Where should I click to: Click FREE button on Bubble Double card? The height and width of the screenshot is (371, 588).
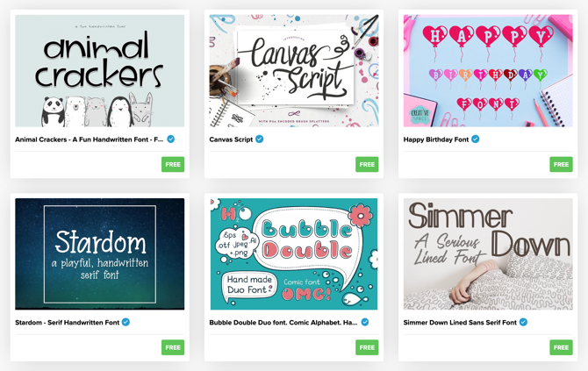click(x=367, y=347)
